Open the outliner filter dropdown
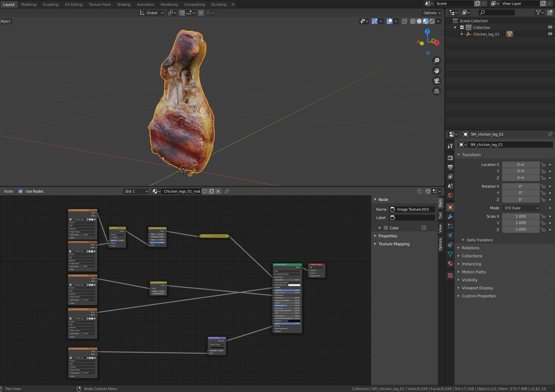 [540, 12]
